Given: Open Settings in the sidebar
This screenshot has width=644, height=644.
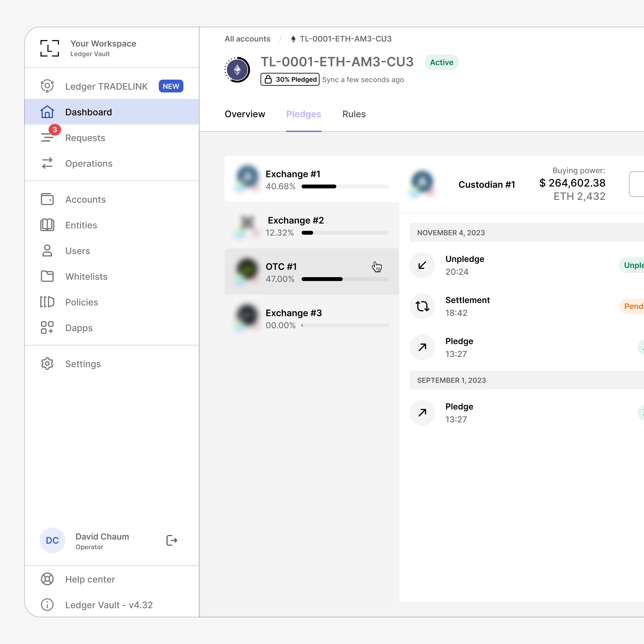Looking at the screenshot, I should click(x=112, y=364).
